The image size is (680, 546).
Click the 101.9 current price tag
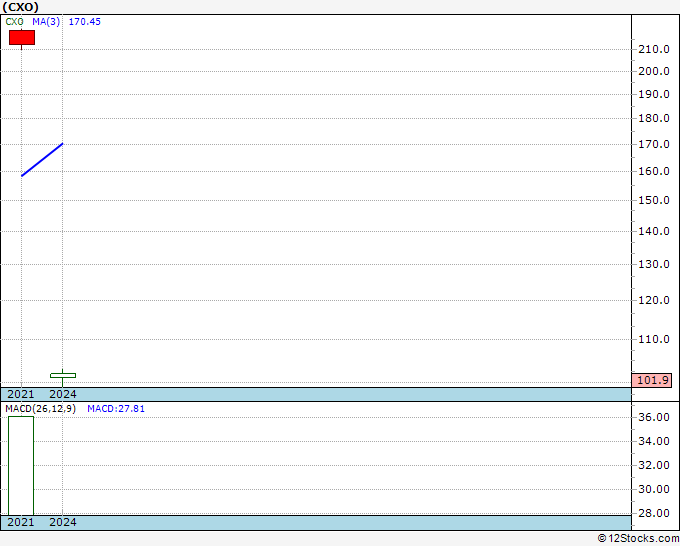[652, 380]
